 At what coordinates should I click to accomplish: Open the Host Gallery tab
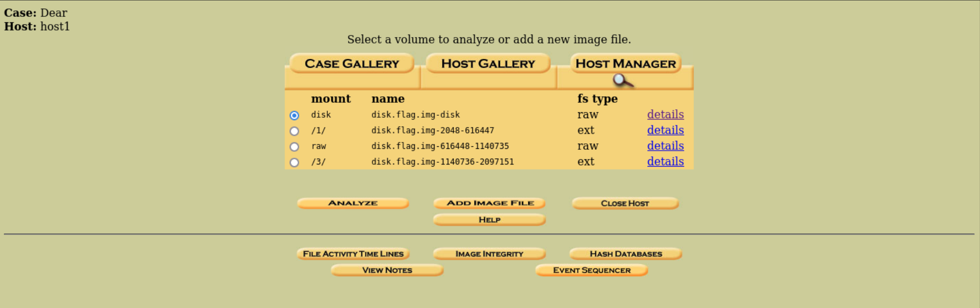(x=488, y=63)
